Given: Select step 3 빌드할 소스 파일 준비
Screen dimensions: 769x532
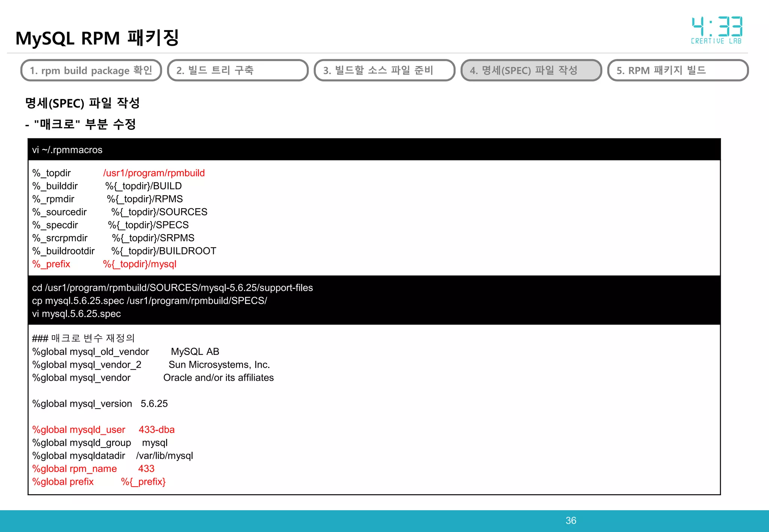Looking at the screenshot, I should [384, 70].
